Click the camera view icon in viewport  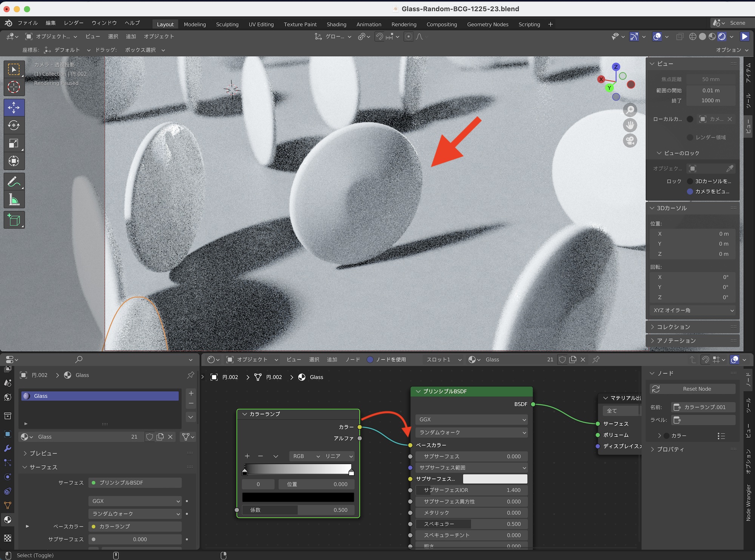pos(630,141)
